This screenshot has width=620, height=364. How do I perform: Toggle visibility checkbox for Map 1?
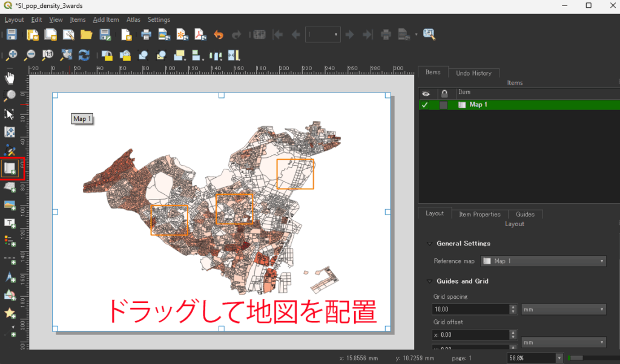click(x=425, y=105)
